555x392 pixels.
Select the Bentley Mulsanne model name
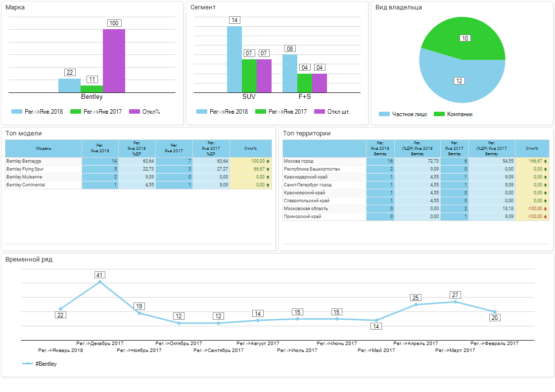[24, 177]
